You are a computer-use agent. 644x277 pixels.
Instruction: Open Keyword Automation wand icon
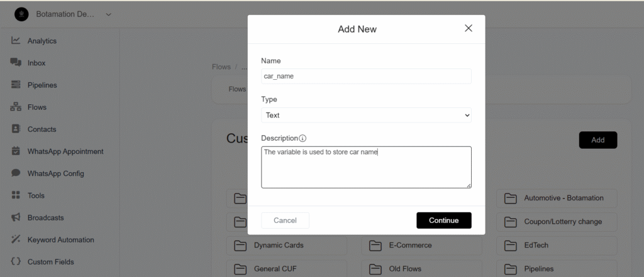pos(16,239)
